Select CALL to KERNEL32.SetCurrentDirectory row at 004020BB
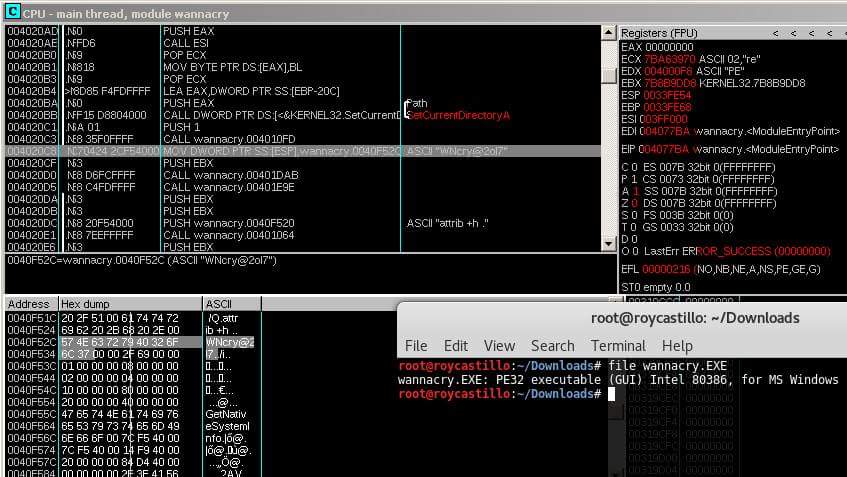The image size is (847, 477). tap(302, 115)
